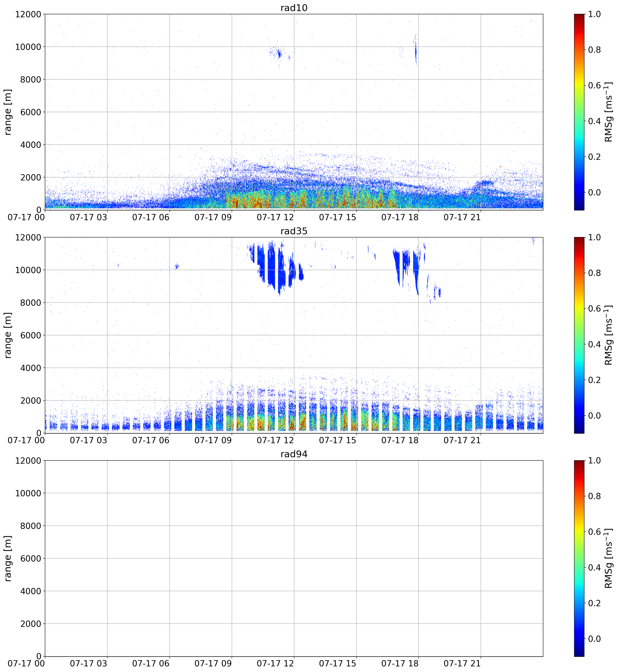Click the 1.0 label on rad94 colorbar

(x=595, y=460)
